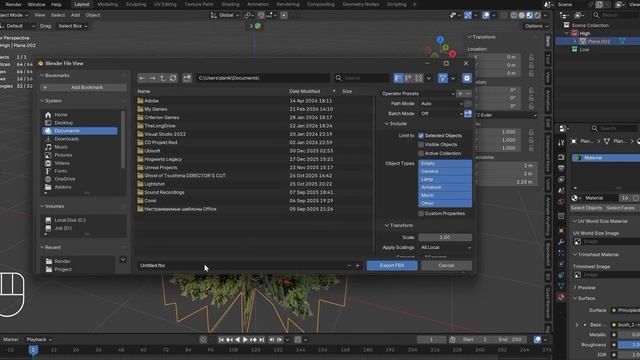
Task: Open Apply Scalings dropdown
Action: (445, 247)
